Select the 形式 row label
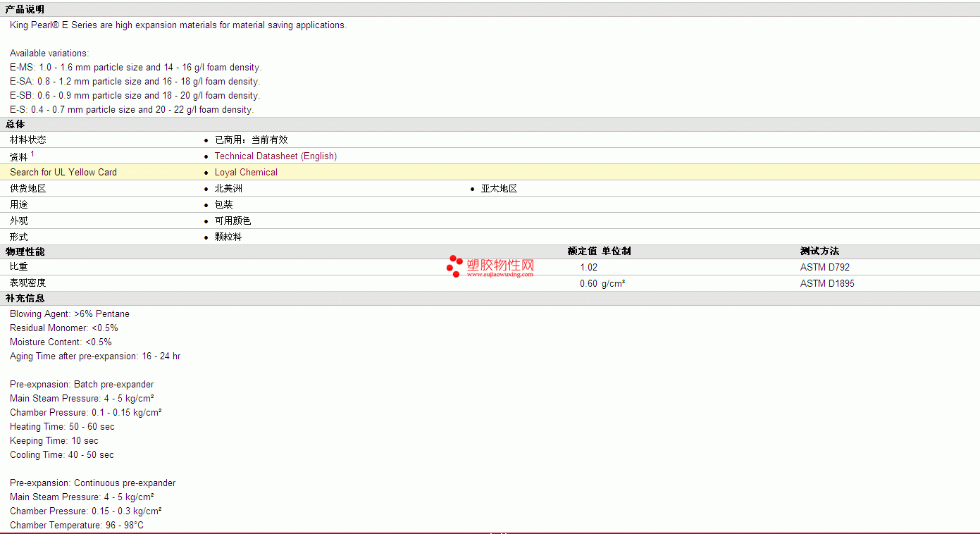The width and height of the screenshot is (980, 534). [x=19, y=237]
